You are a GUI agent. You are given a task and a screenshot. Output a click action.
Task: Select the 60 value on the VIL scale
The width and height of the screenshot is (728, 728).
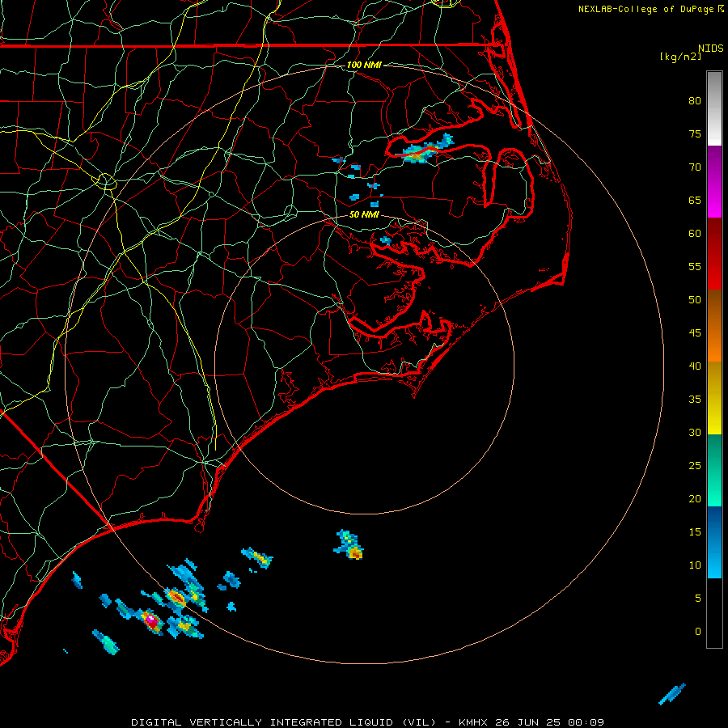tap(695, 233)
